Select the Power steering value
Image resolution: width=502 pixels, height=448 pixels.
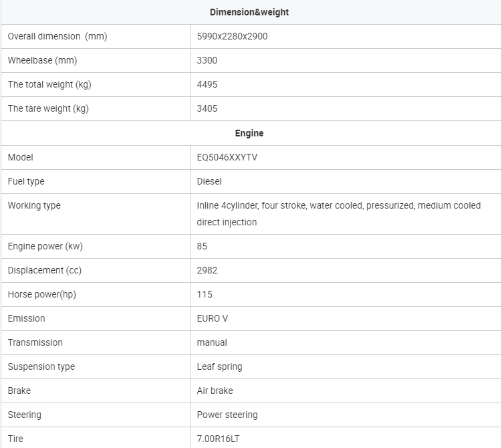(x=227, y=415)
